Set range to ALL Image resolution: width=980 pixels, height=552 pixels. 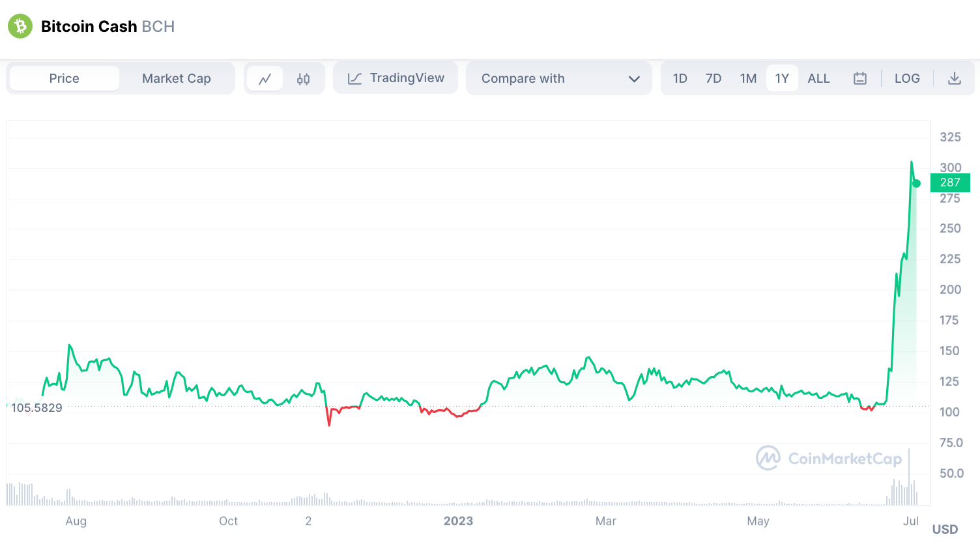coord(819,78)
